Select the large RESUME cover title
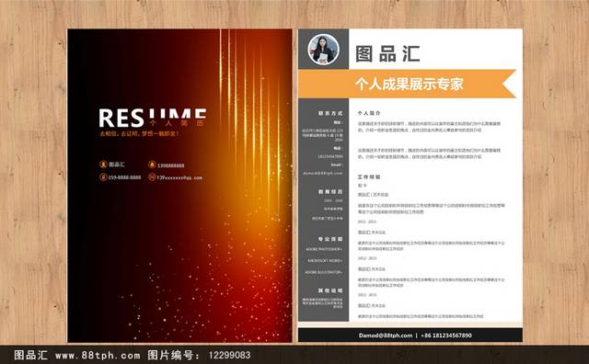 click(x=153, y=118)
